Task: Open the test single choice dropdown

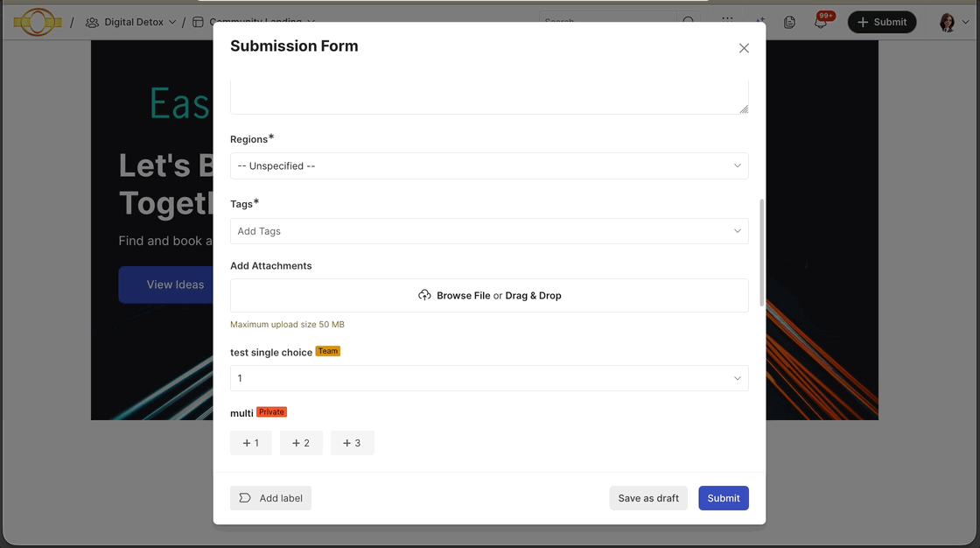Action: [489, 377]
